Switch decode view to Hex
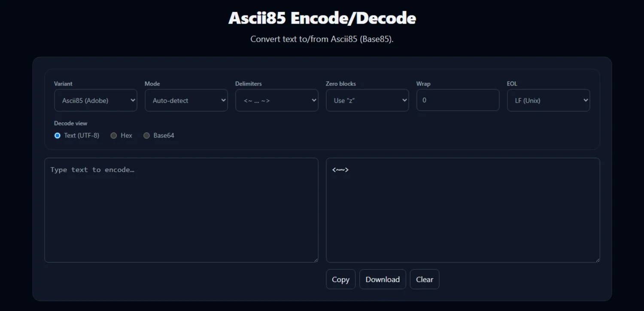This screenshot has width=644, height=311. pos(114,135)
